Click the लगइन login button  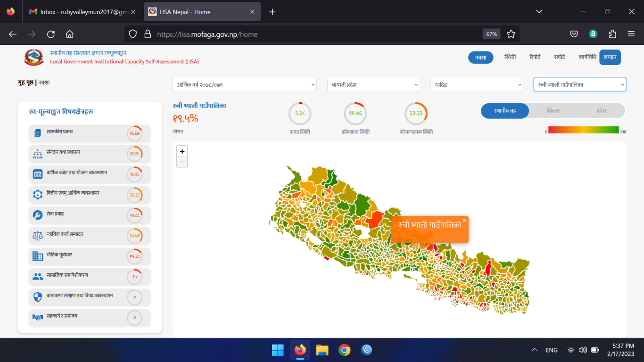click(610, 57)
